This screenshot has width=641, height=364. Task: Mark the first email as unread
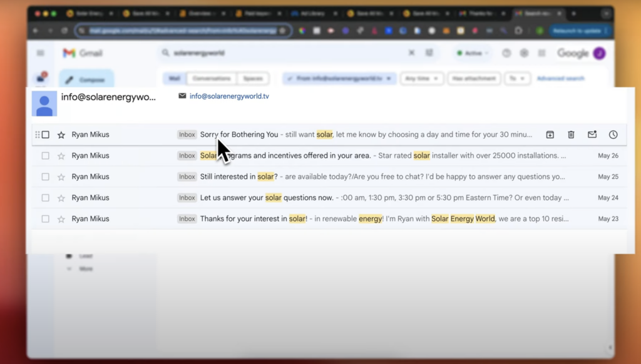tap(592, 134)
